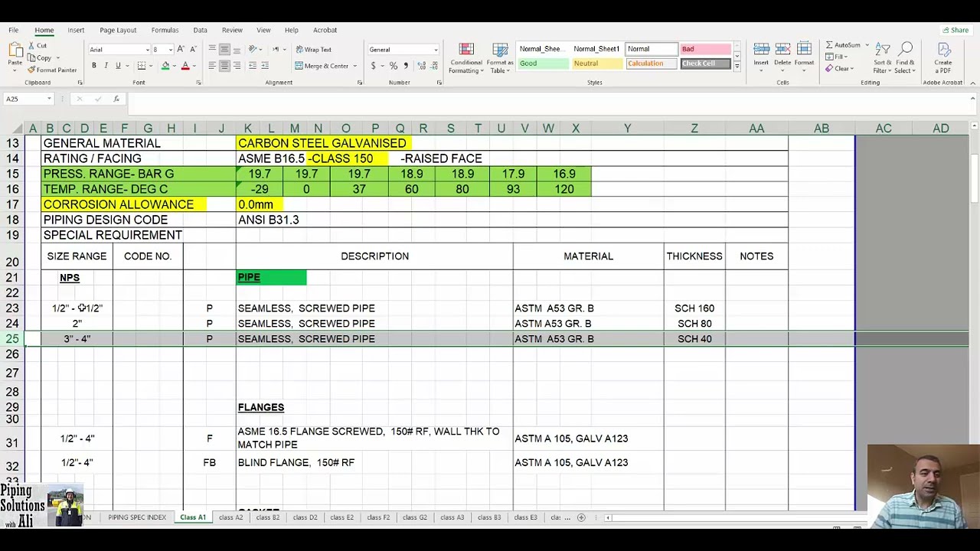Screen dimensions: 980x551
Task: Open the Font Color dropdown arrow
Action: (x=194, y=66)
